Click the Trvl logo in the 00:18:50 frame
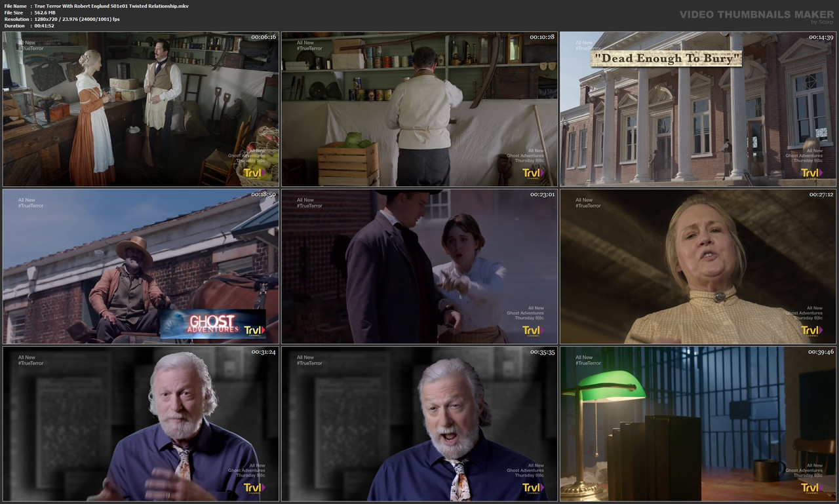Image resolution: width=839 pixels, height=504 pixels. pyautogui.click(x=254, y=331)
